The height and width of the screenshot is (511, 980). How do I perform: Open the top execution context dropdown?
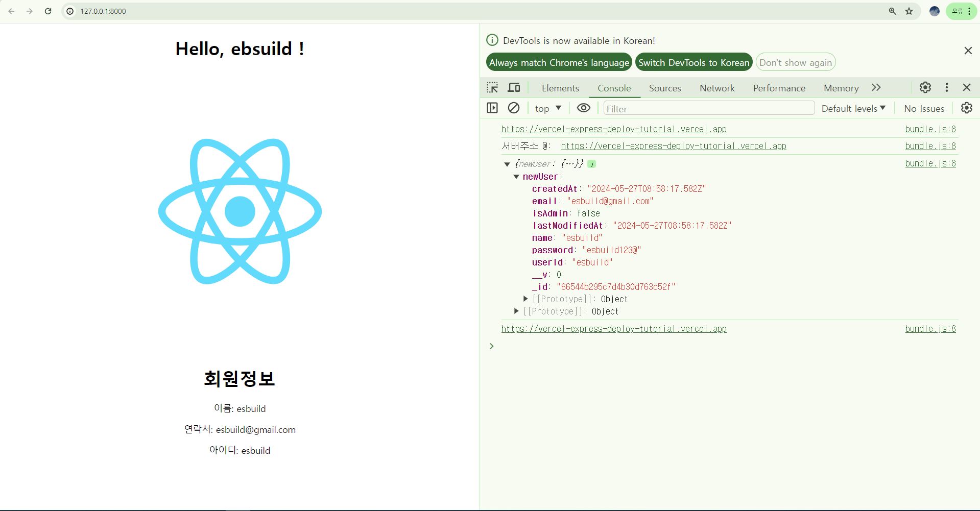(548, 108)
